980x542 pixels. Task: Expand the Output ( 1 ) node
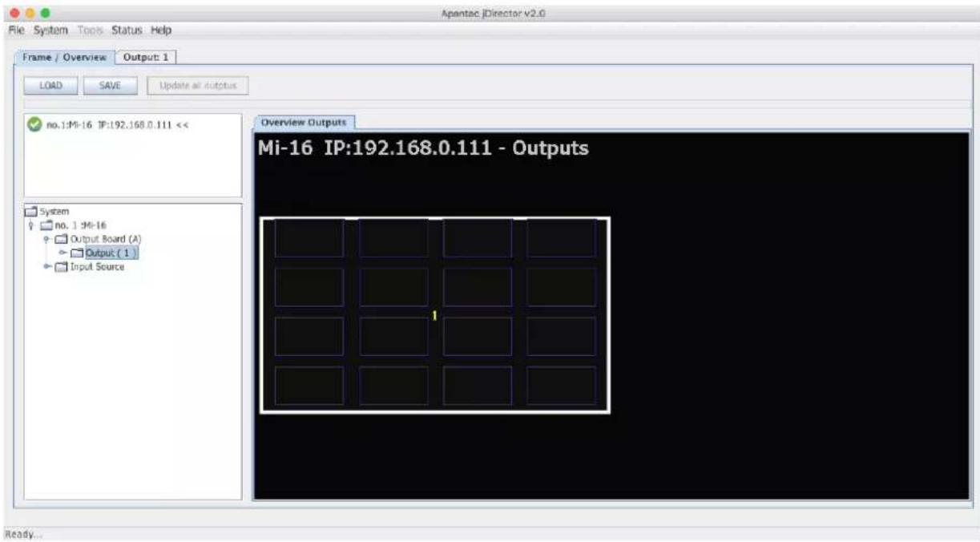63,253
